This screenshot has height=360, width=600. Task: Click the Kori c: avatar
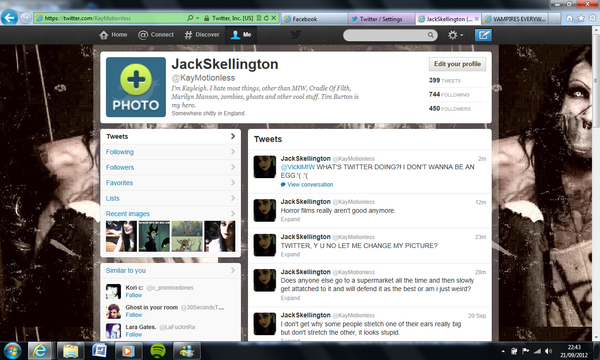point(113,292)
